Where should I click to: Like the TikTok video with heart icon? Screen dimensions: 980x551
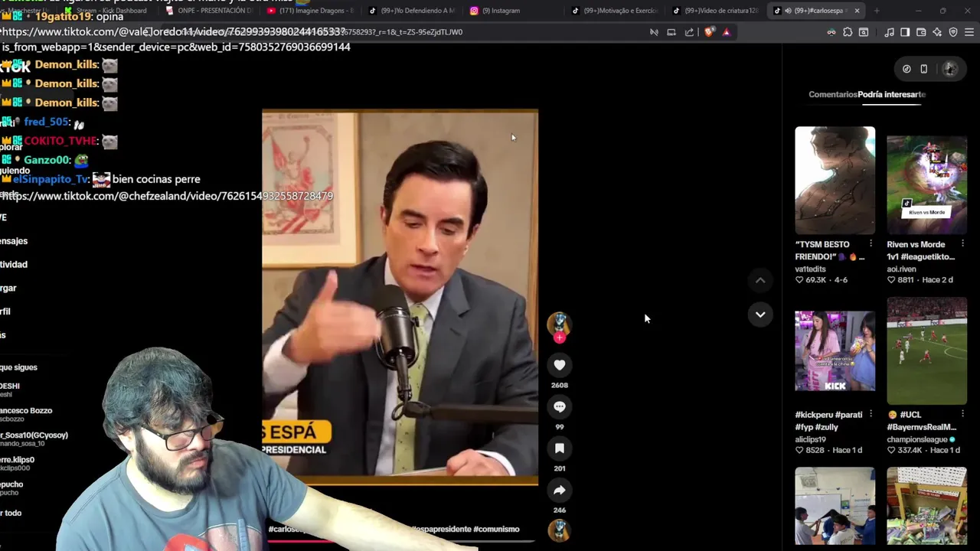[560, 366]
